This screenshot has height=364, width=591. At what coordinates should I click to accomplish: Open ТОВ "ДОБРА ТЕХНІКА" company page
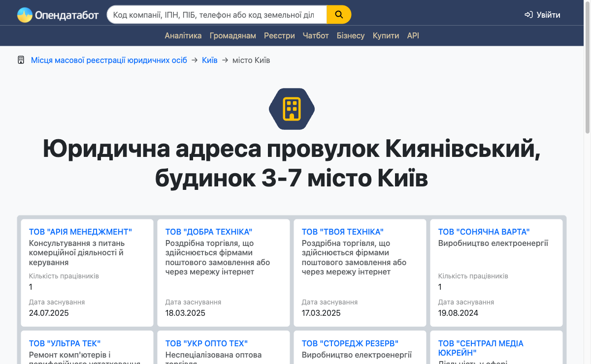(209, 232)
